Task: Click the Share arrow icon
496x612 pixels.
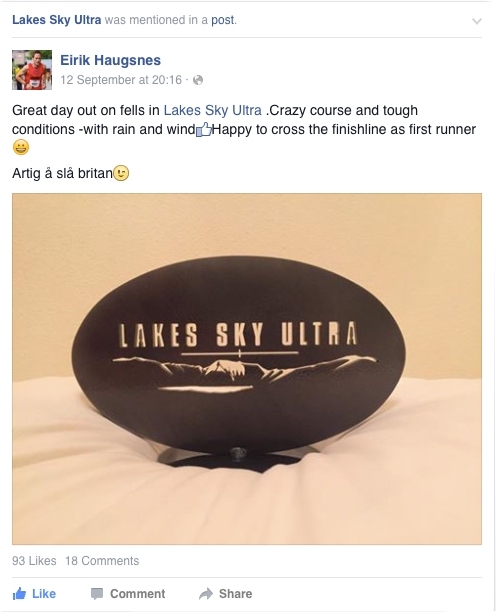Action: [206, 594]
